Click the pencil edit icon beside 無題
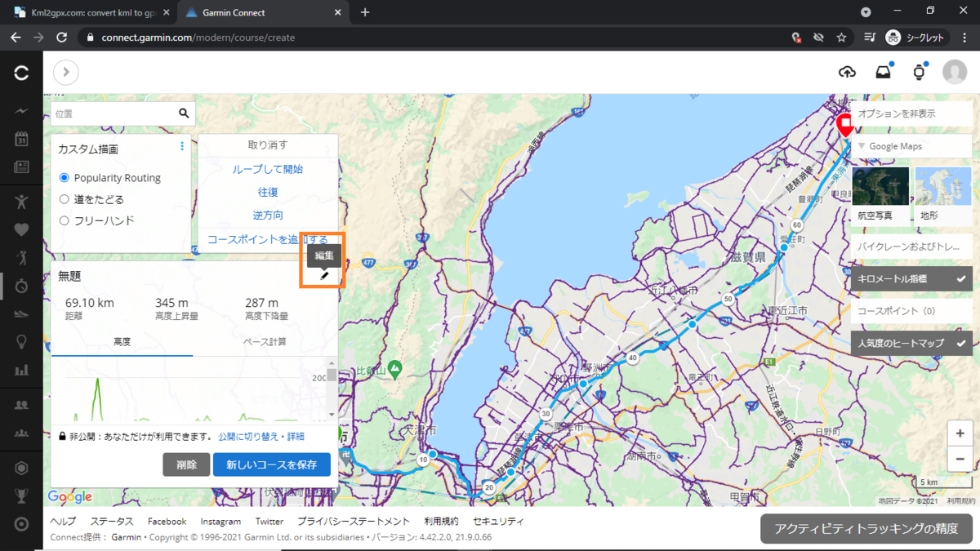This screenshot has height=551, width=980. tap(324, 276)
